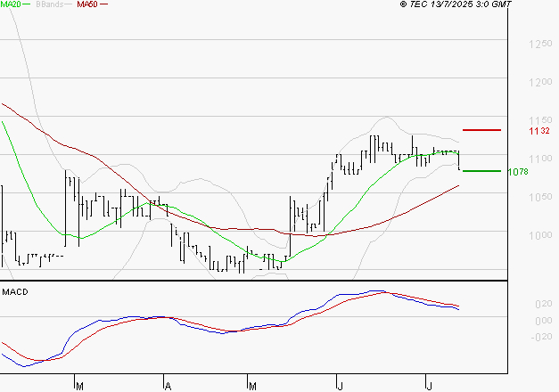Select the 1200 price axis label
Viewport: 559px width, 392px height.
pos(539,82)
